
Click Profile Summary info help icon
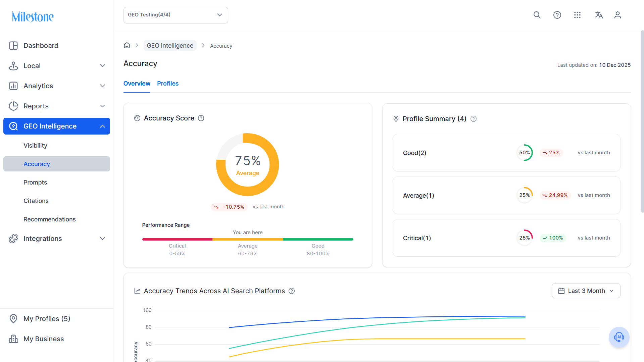[474, 119]
